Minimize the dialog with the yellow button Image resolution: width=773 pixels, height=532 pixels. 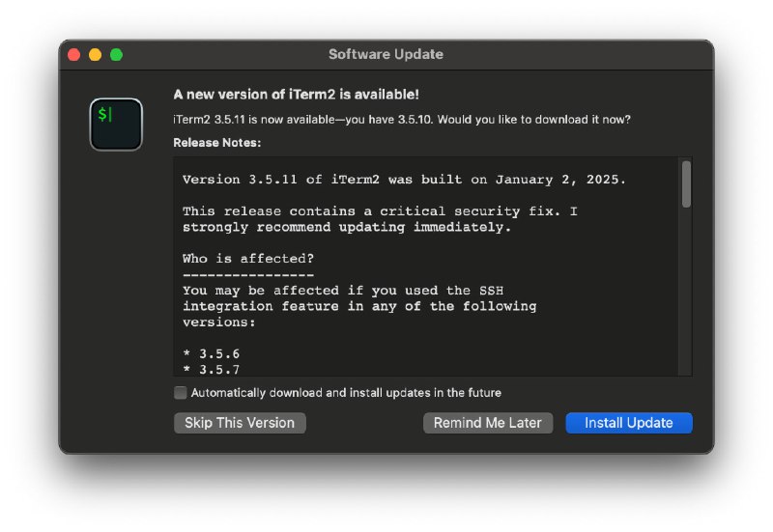click(x=95, y=55)
